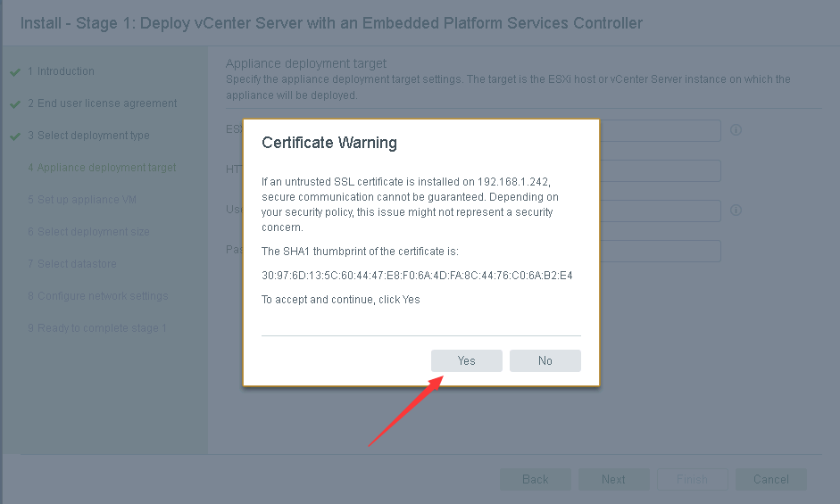Click the SHA1 thumbprint value 30:97:6D:13...

point(417,276)
